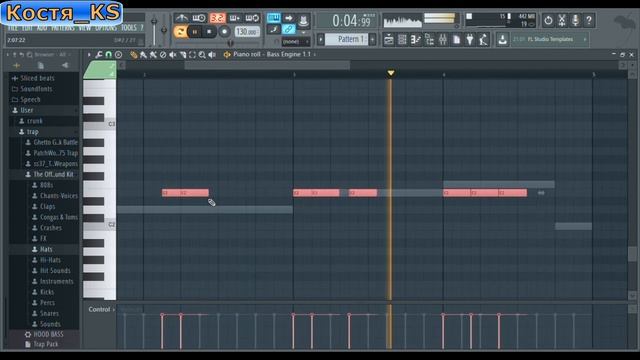This screenshot has height=360, width=640.
Task: Select the Paint brush tool
Action: pyautogui.click(x=143, y=54)
